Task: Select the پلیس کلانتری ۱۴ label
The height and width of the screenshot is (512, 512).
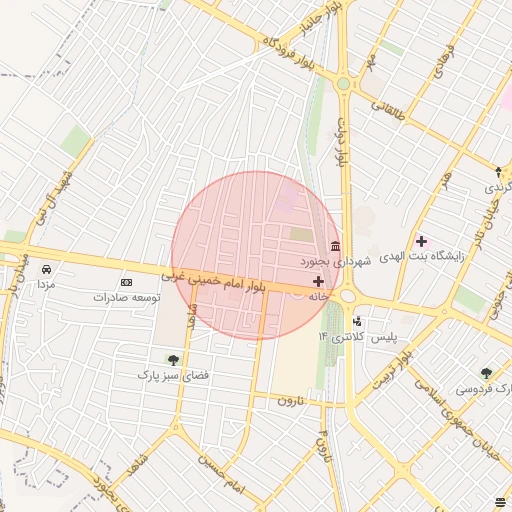Action: (358, 337)
